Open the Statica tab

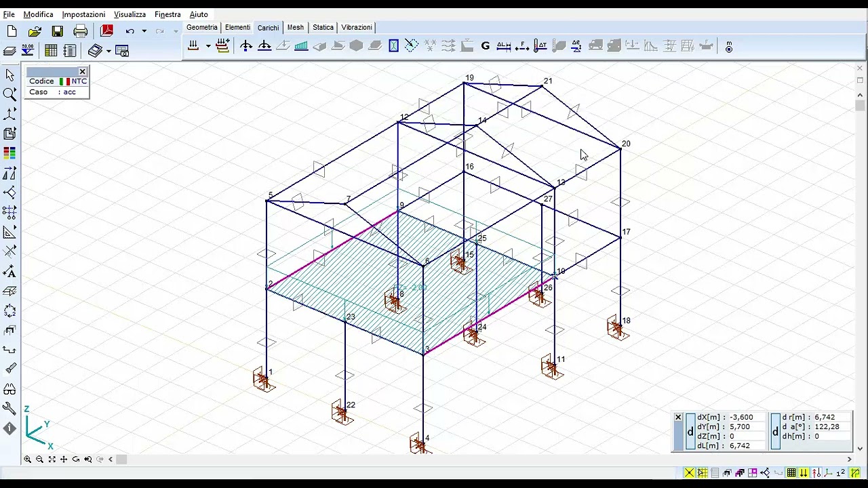323,27
